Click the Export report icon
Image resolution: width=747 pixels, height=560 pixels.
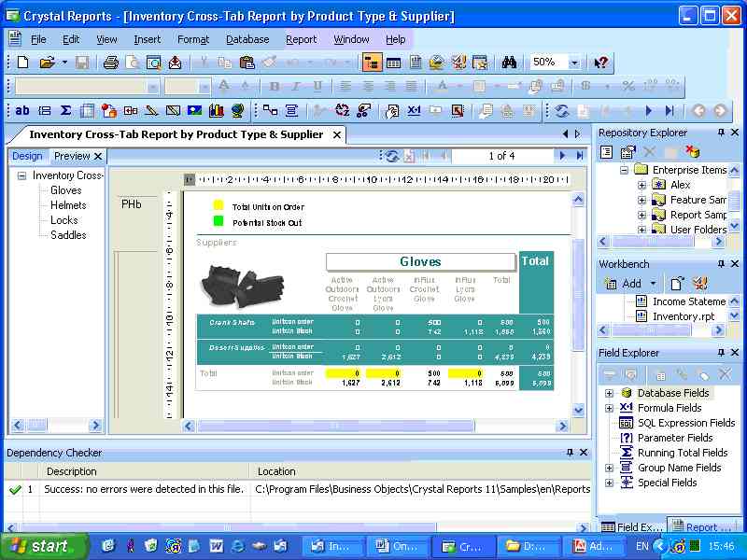point(175,63)
